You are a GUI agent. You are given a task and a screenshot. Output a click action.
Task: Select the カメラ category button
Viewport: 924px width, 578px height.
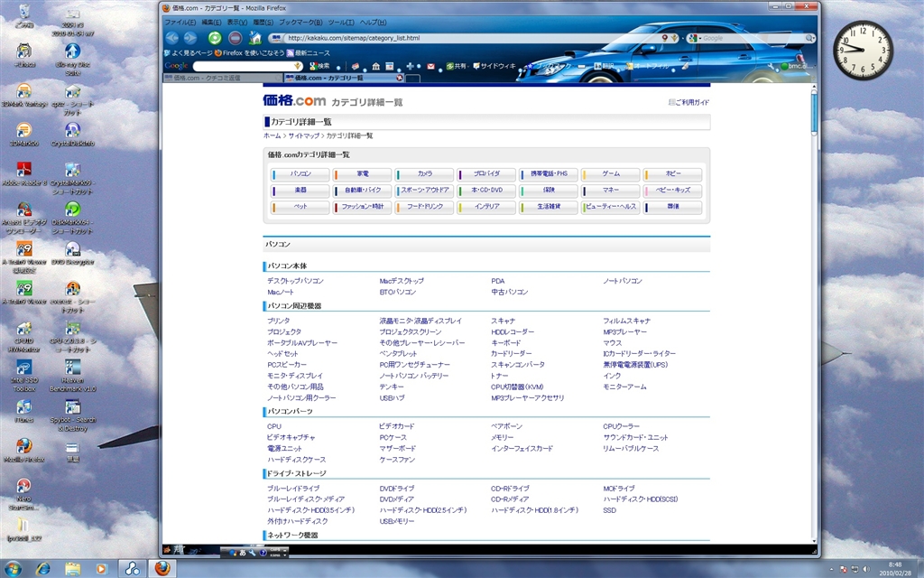point(424,173)
